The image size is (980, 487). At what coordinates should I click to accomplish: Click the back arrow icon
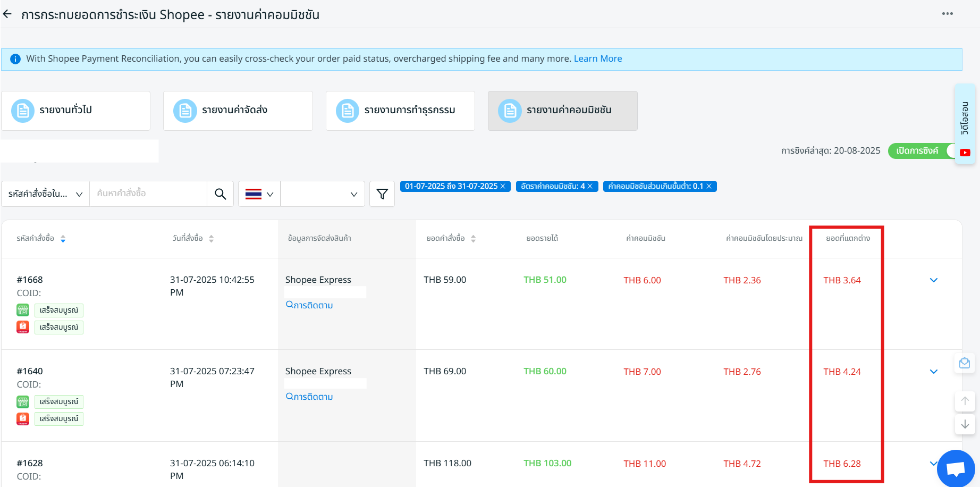click(7, 14)
